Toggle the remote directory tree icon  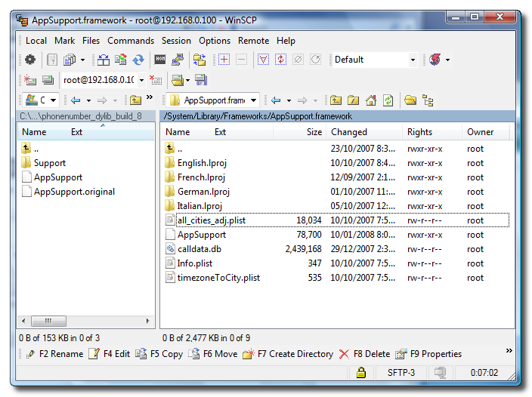tap(428, 100)
